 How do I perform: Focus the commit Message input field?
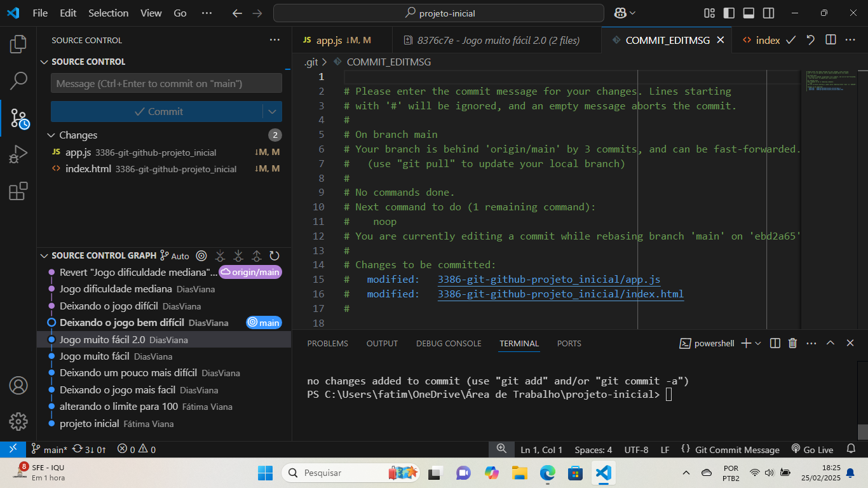[166, 83]
